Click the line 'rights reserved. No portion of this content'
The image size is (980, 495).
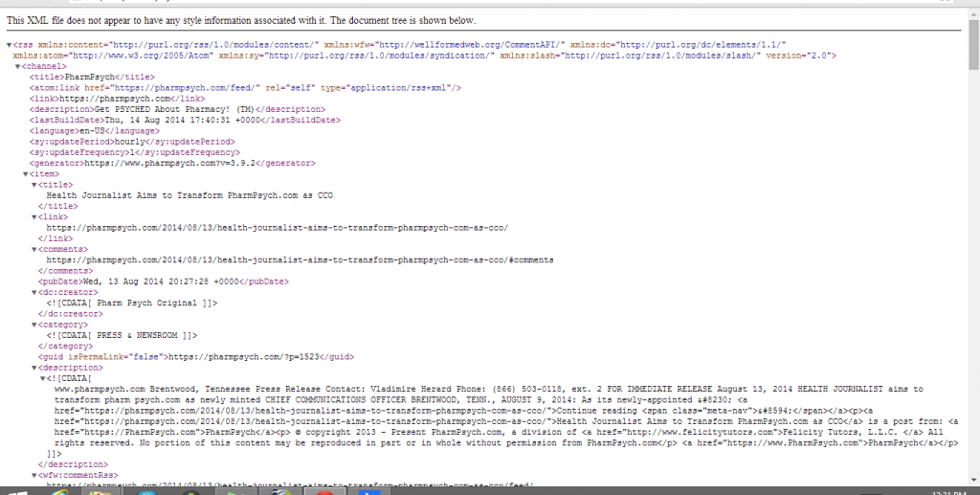click(x=506, y=443)
